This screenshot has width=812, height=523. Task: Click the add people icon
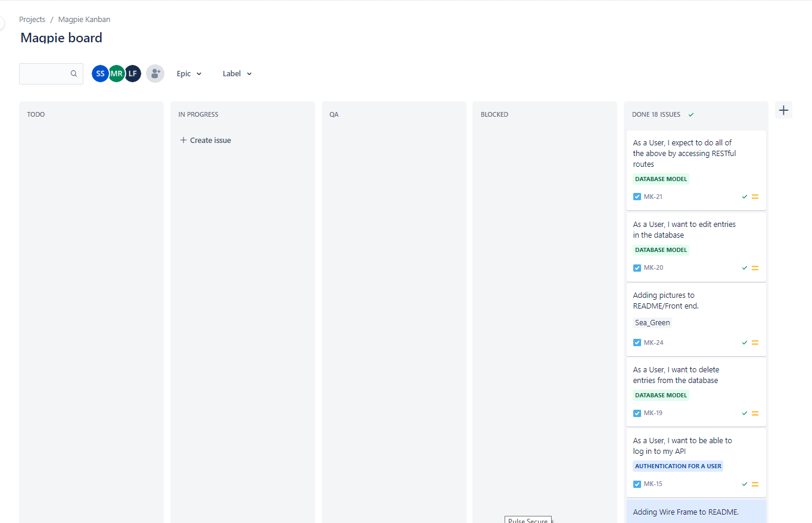(155, 73)
